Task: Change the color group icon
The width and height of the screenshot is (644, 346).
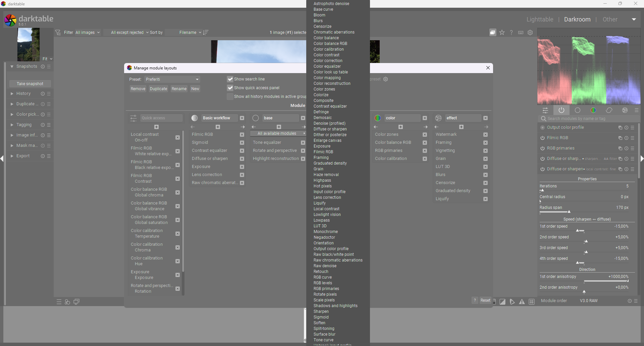Action: [378, 118]
